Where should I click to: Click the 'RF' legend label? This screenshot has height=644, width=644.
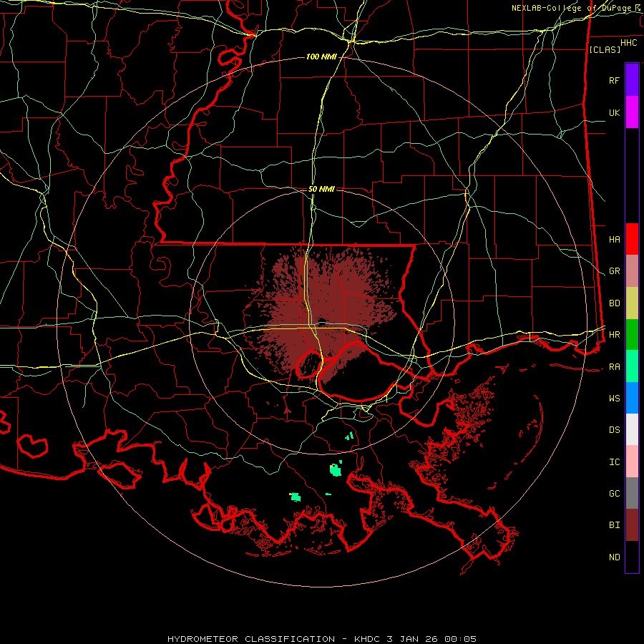pos(614,80)
